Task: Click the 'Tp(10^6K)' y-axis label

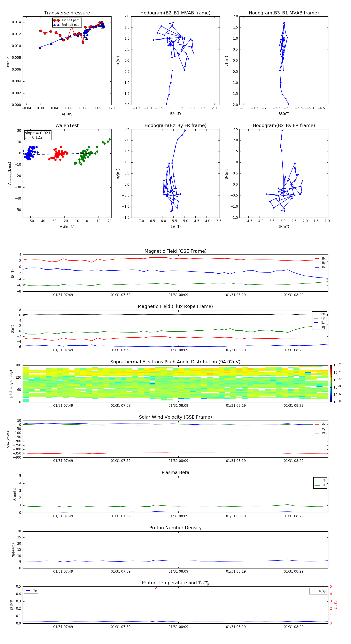Action: coord(11,605)
